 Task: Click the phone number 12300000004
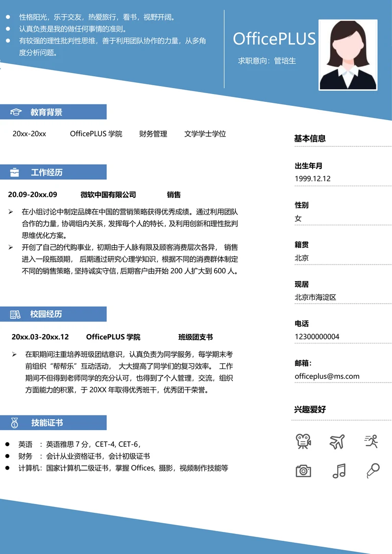coord(317,337)
